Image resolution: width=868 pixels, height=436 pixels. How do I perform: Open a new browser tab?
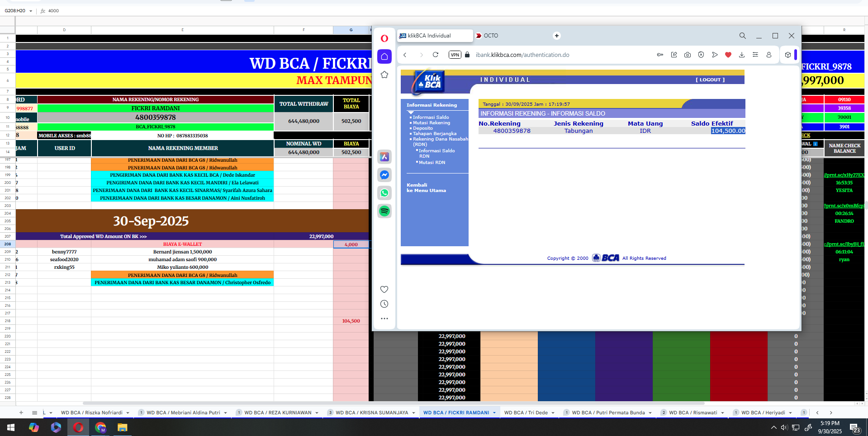(x=557, y=36)
